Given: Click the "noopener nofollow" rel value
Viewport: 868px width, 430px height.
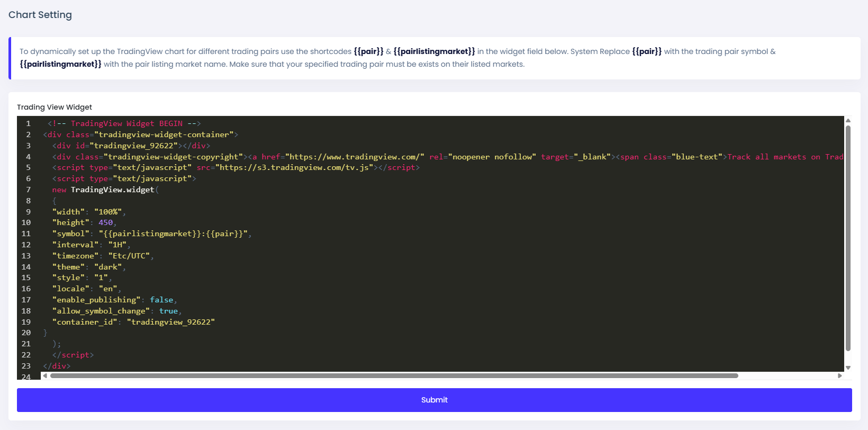Looking at the screenshot, I should click(492, 157).
